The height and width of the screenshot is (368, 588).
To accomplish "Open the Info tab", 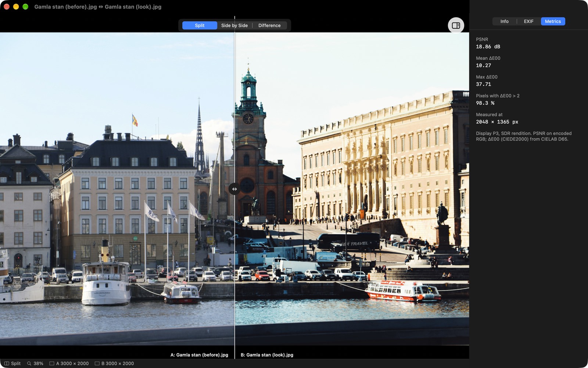I will tap(504, 21).
